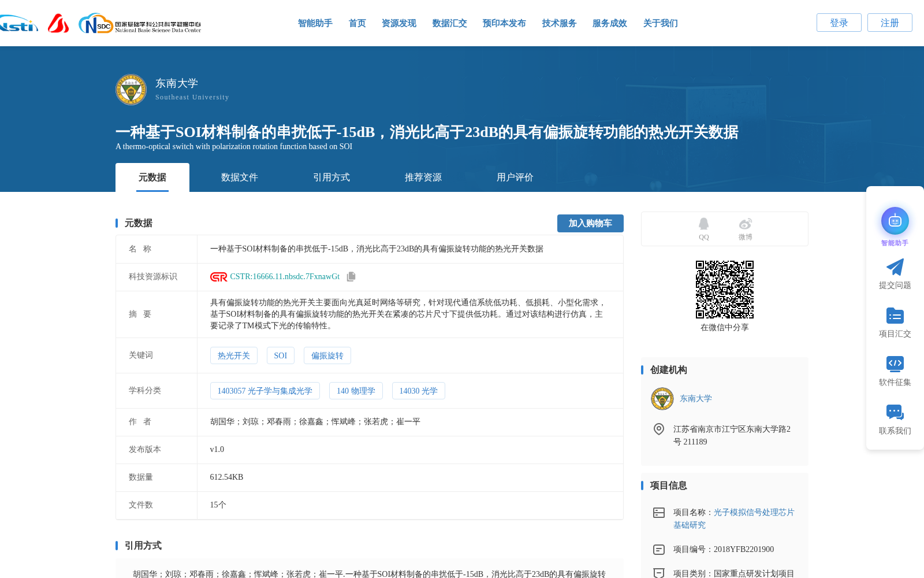
Task: Open 数据汇交 menu item
Action: click(449, 23)
